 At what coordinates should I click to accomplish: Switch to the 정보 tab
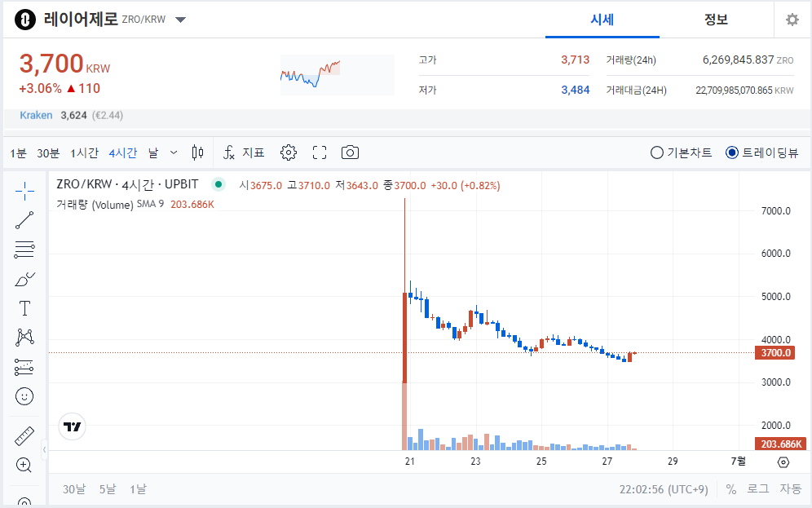click(716, 20)
